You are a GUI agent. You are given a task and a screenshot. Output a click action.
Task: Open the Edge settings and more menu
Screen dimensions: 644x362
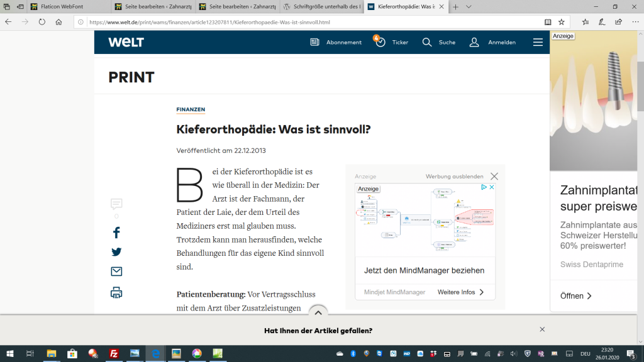click(x=635, y=22)
